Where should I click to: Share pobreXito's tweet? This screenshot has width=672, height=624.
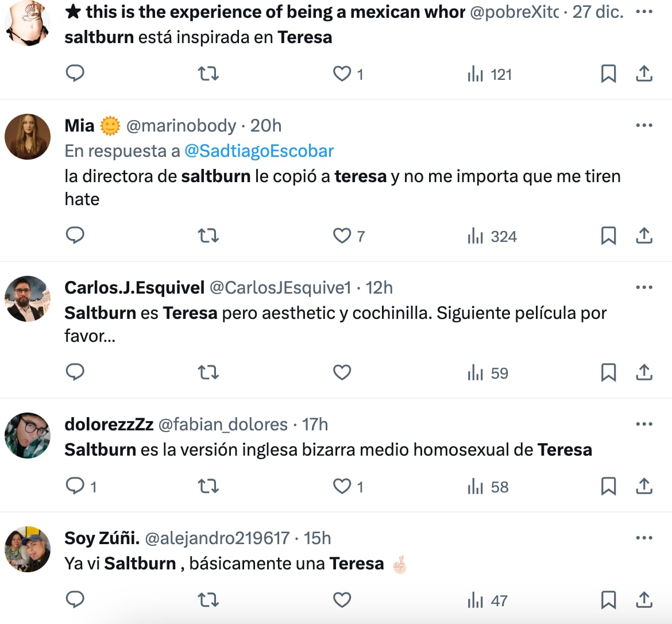644,74
